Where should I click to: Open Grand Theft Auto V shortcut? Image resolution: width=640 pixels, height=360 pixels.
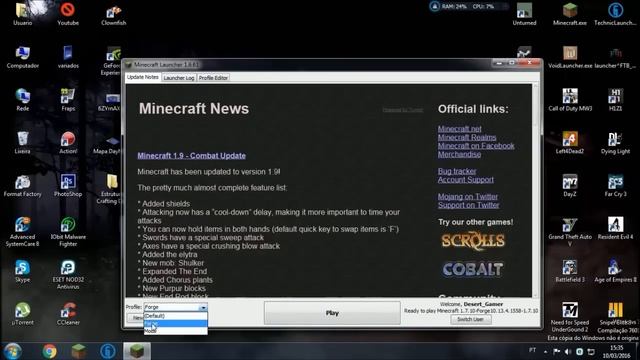pos(570,231)
